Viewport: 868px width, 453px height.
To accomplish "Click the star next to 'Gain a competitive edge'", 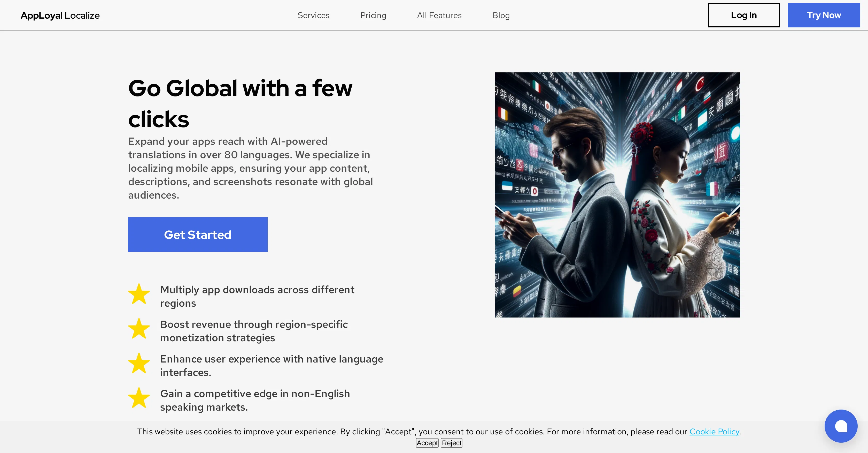I will tap(139, 398).
